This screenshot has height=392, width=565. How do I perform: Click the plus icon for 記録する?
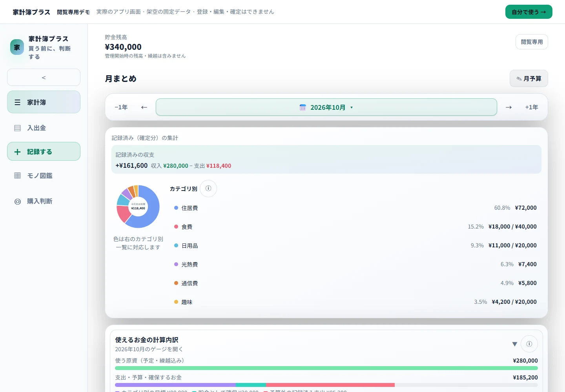pos(17,152)
